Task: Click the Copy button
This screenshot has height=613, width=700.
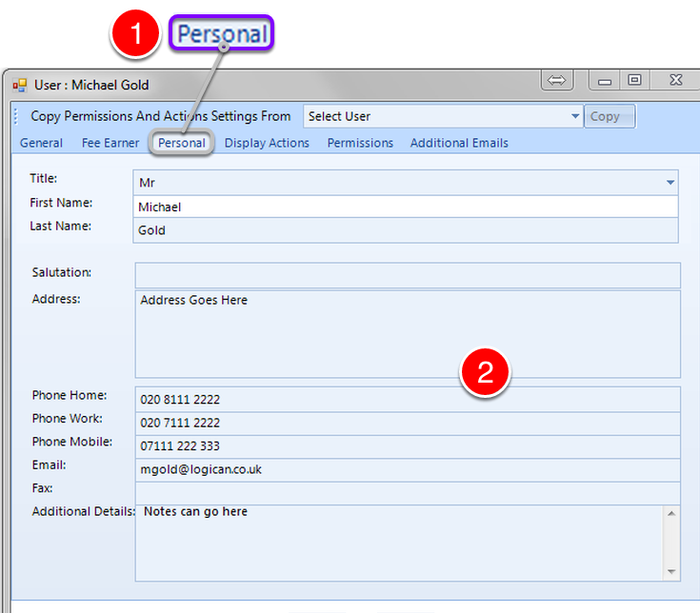Action: click(x=610, y=116)
